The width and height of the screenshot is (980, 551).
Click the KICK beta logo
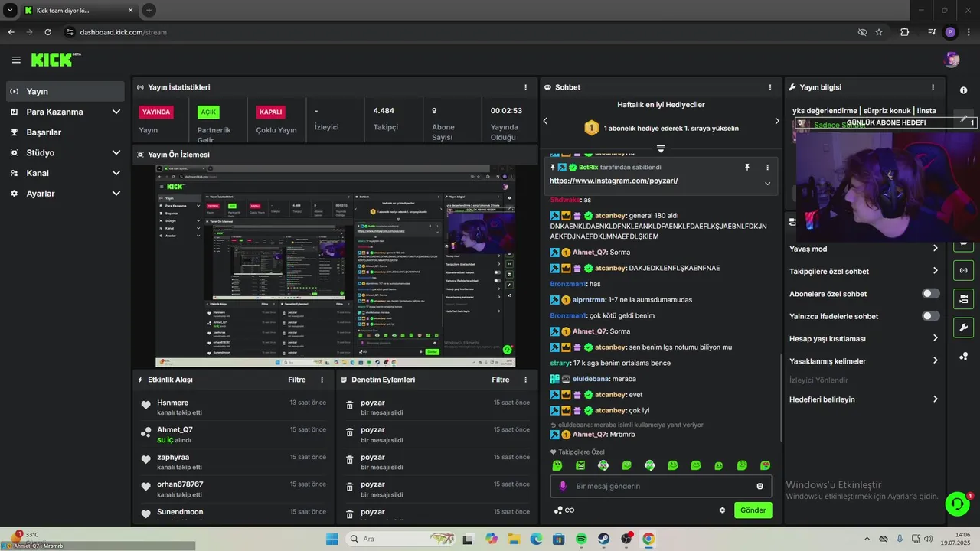[x=55, y=59]
